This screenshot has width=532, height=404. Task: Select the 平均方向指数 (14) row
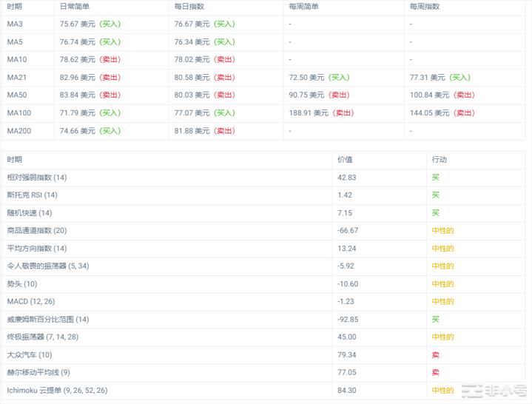point(263,249)
